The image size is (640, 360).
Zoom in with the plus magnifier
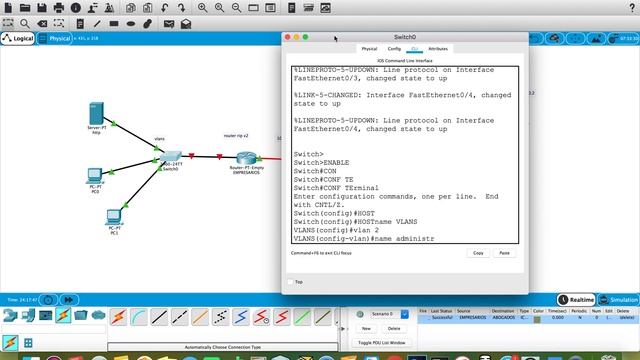[x=202, y=8]
